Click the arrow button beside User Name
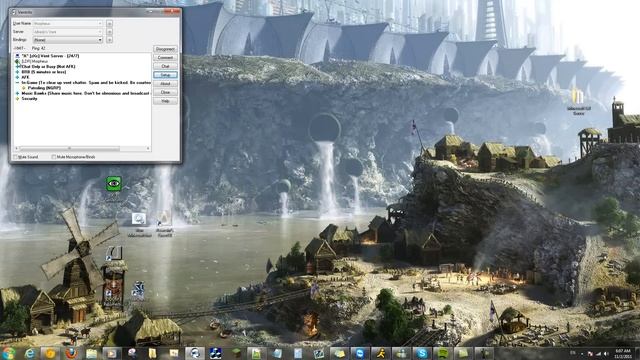Image resolution: width=640 pixels, height=360 pixels. point(109,23)
